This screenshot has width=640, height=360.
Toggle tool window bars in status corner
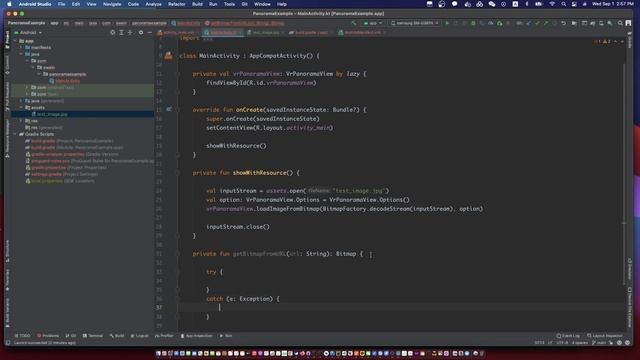pyautogui.click(x=8, y=343)
